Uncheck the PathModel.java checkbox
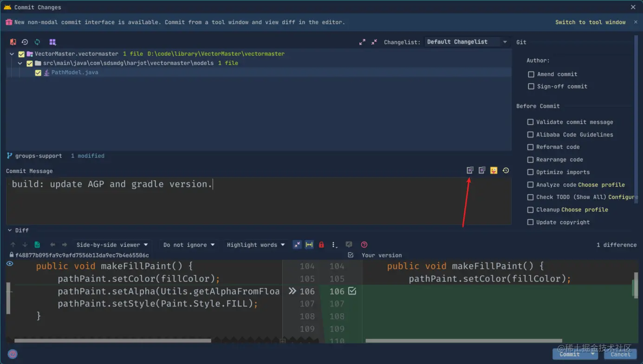 (38, 72)
